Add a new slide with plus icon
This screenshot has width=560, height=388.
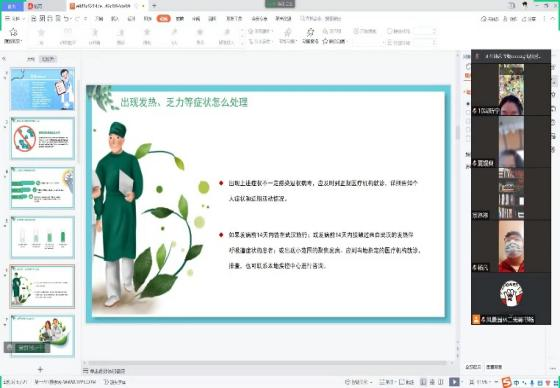click(x=40, y=369)
